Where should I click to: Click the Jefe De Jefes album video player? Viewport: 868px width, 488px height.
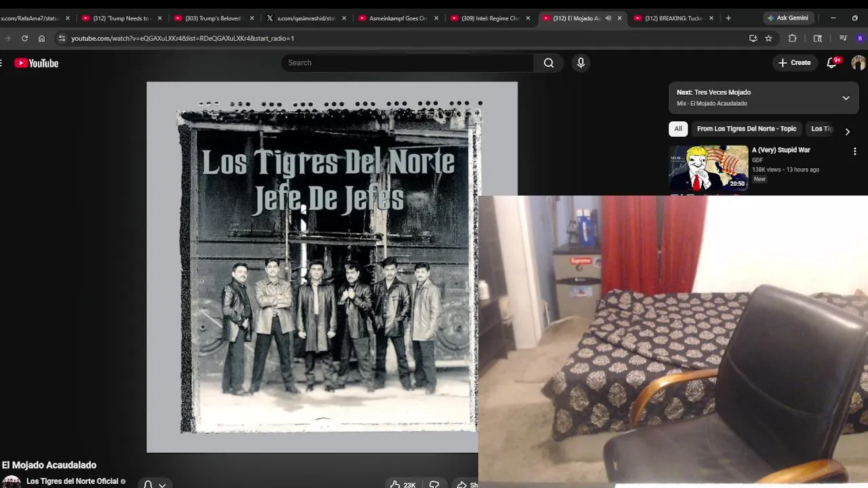click(x=332, y=267)
